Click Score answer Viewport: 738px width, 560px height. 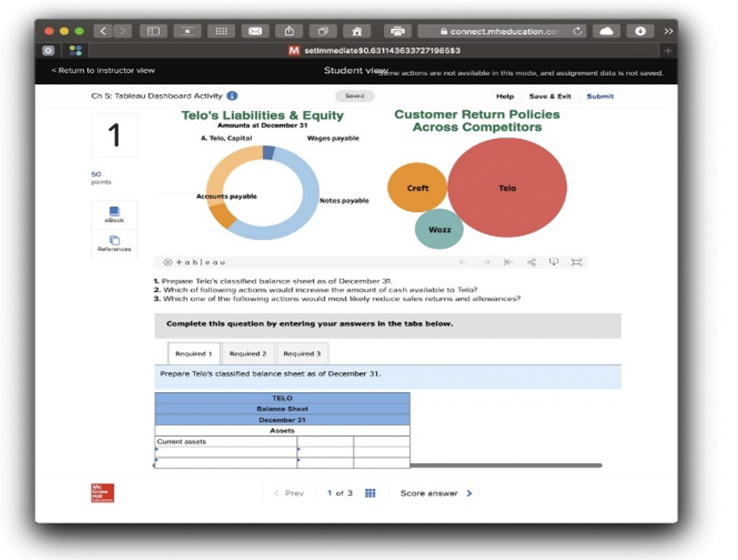click(428, 493)
